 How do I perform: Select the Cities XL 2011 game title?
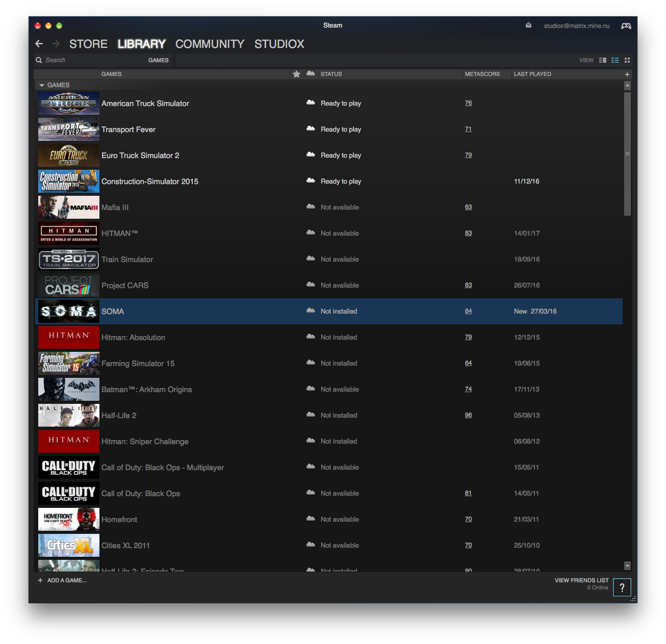click(125, 546)
